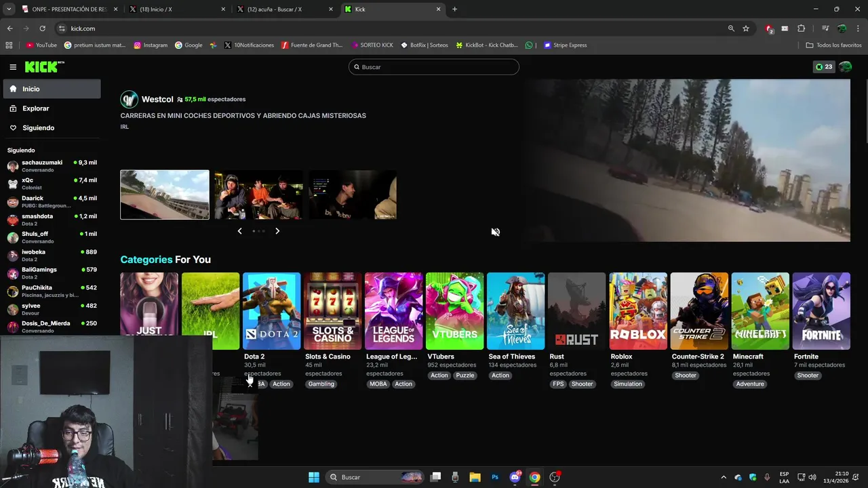Open the SORTEO KICK bookmark
Image resolution: width=868 pixels, height=488 pixels.
click(372, 45)
